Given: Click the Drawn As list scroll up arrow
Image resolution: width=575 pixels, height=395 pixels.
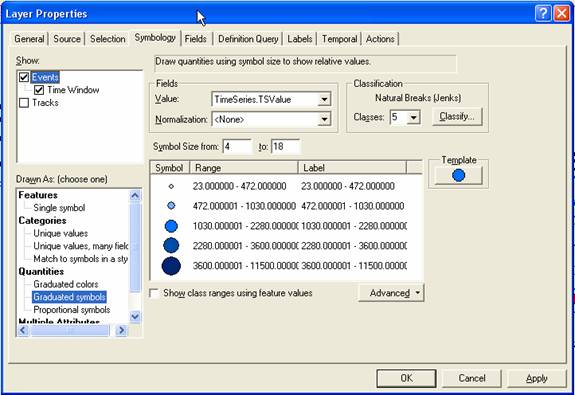Looking at the screenshot, I should coord(135,195).
